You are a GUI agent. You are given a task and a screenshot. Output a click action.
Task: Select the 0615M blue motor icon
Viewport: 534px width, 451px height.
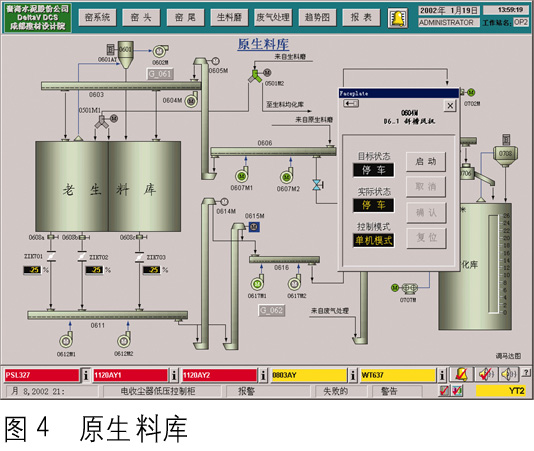coord(254,227)
